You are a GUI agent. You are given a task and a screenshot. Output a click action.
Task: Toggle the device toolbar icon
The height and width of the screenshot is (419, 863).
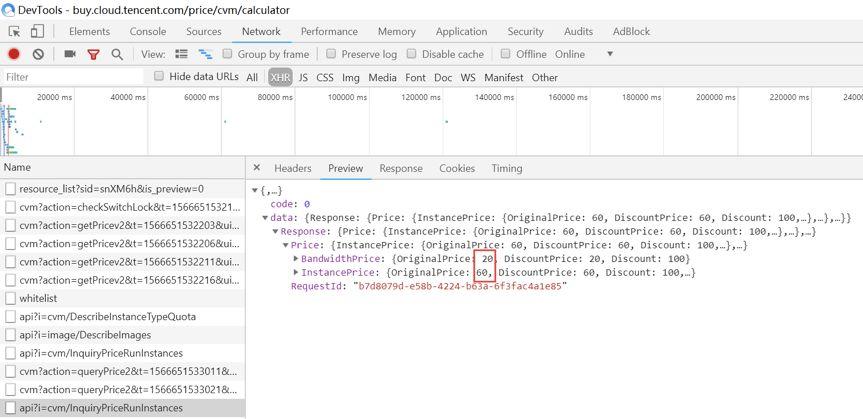pos(39,32)
